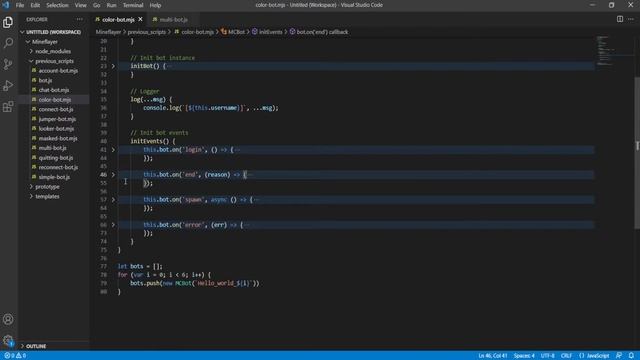This screenshot has width=640, height=360.
Task: Expand the Outline section
Action: [36, 346]
